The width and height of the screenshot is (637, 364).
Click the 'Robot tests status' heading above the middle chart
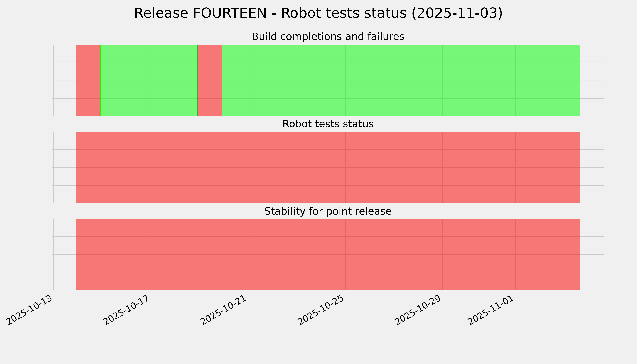click(328, 124)
